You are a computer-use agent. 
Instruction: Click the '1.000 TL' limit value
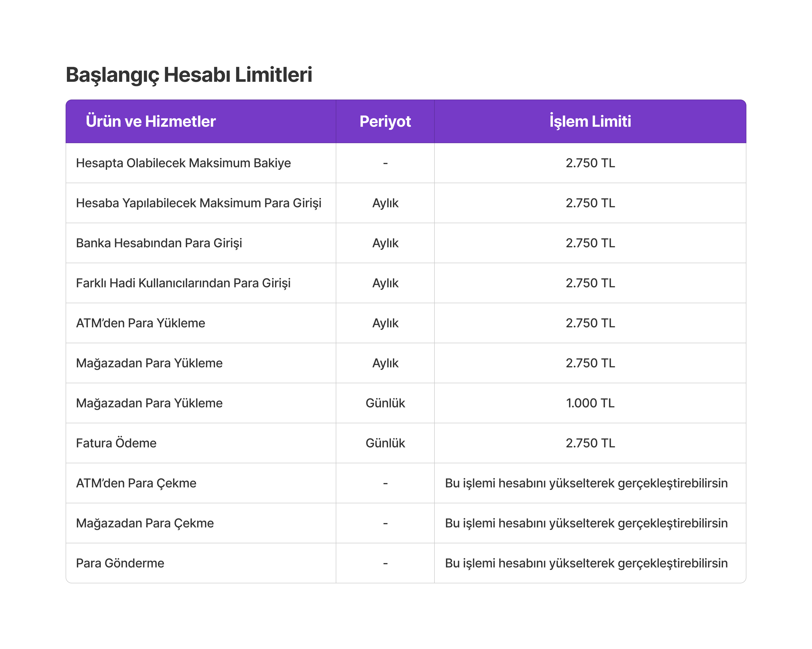click(x=590, y=403)
